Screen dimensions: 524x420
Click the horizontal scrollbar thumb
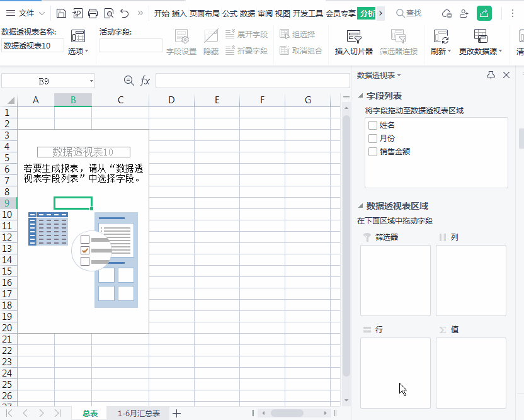coord(287,413)
